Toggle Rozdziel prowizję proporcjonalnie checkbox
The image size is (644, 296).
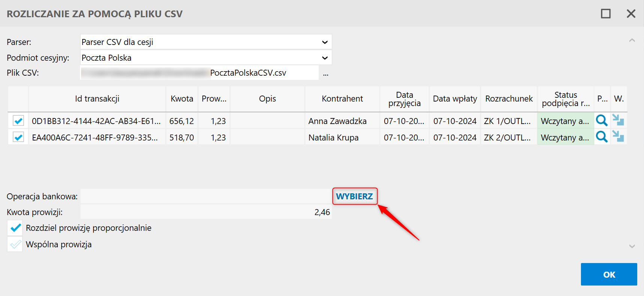(x=15, y=228)
